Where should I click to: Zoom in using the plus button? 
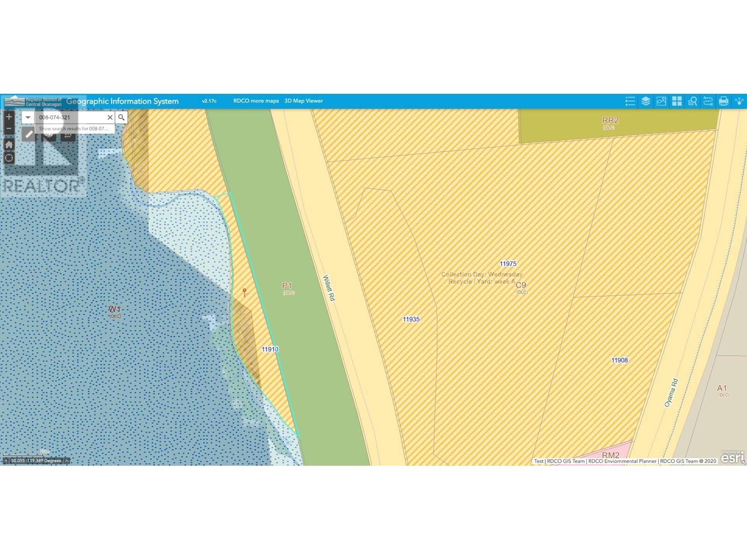pos(9,117)
